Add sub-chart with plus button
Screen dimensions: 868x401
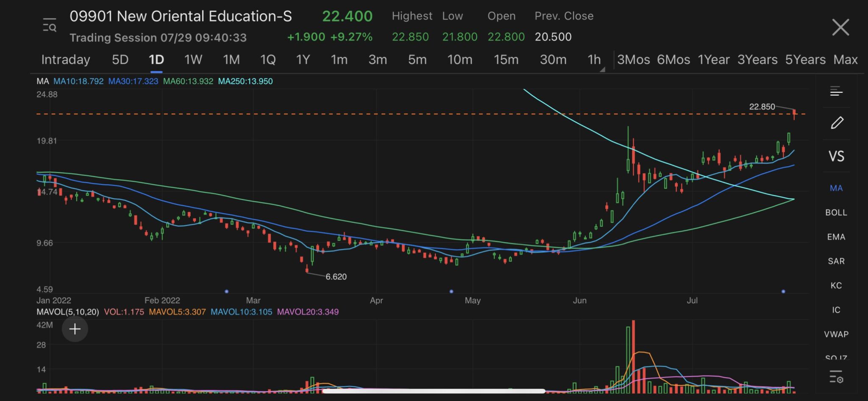coord(75,329)
